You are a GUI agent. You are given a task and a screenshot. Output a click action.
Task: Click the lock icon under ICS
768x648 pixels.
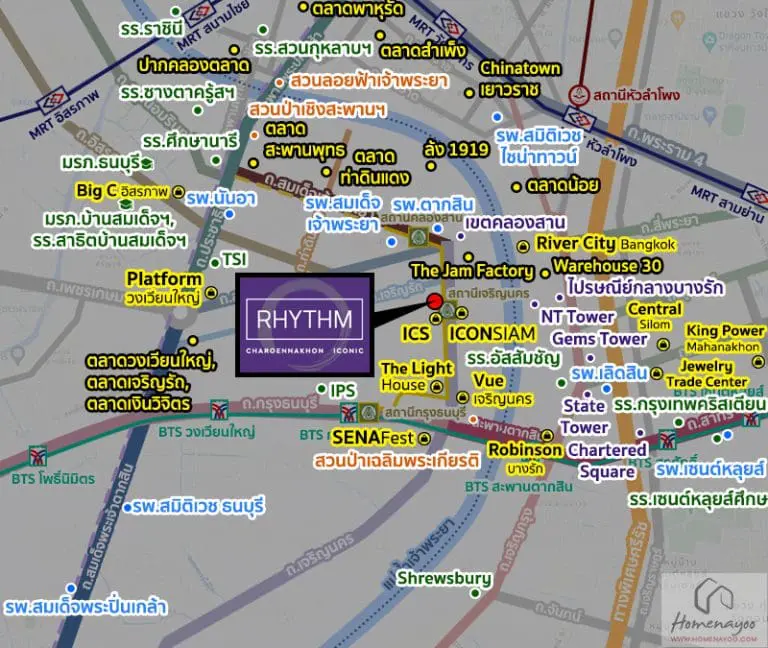pyautogui.click(x=435, y=319)
